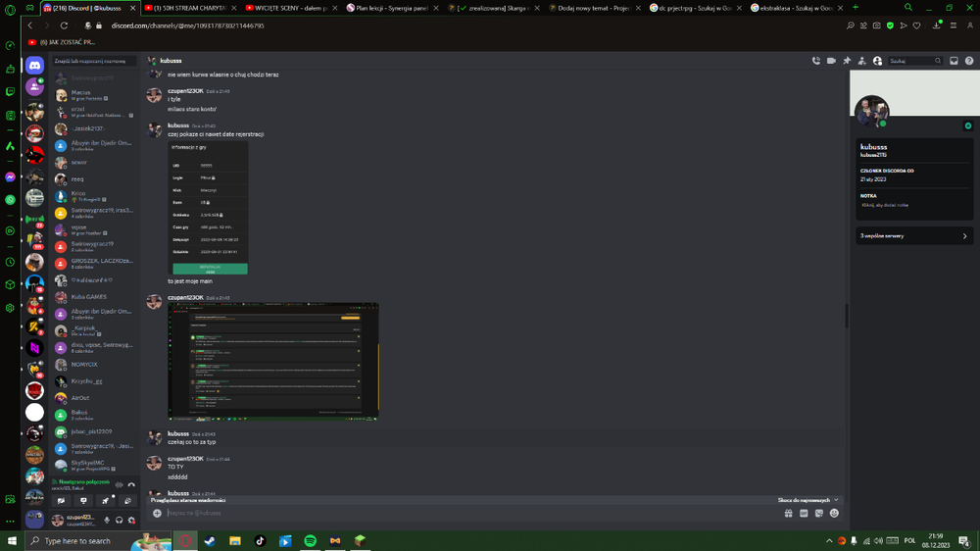
Task: Switch to the Dodaj nowy temat tab
Action: (595, 8)
